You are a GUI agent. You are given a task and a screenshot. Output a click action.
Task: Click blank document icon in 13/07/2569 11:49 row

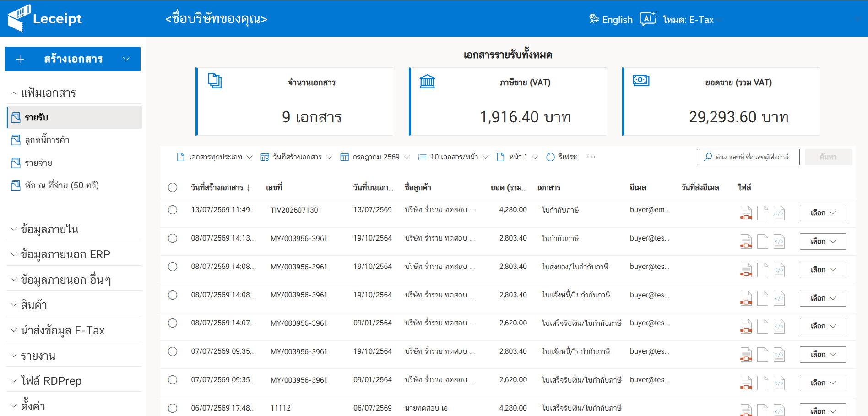[x=763, y=213]
